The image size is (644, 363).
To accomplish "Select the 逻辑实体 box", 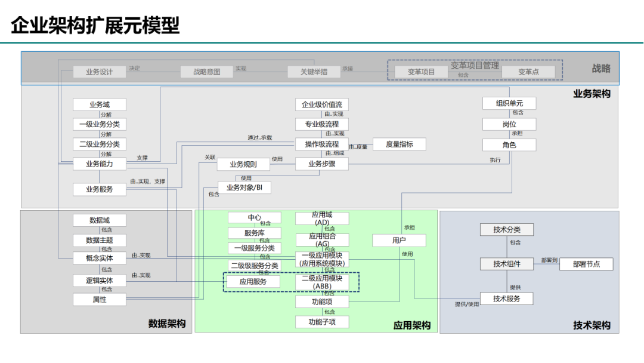I will coord(100,281).
